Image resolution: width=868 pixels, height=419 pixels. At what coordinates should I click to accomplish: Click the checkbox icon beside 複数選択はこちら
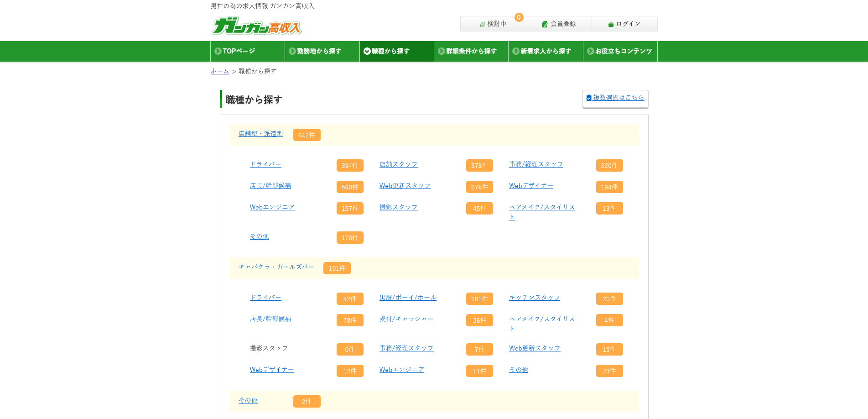tap(589, 98)
